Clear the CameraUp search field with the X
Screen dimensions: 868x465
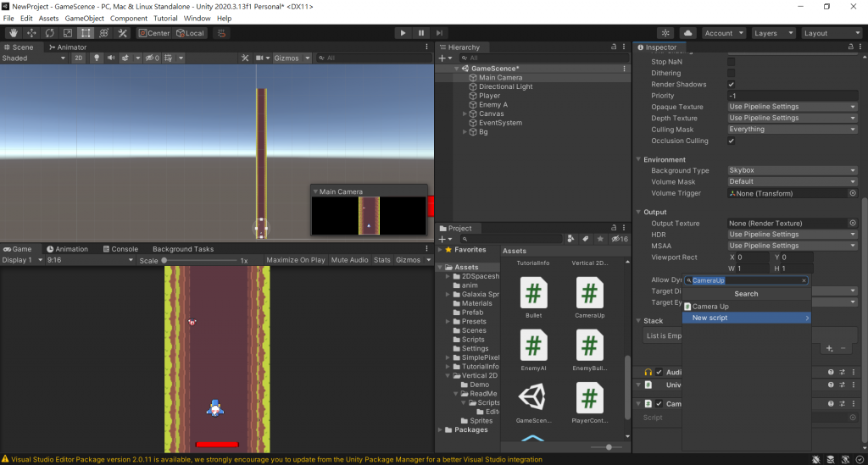click(804, 280)
